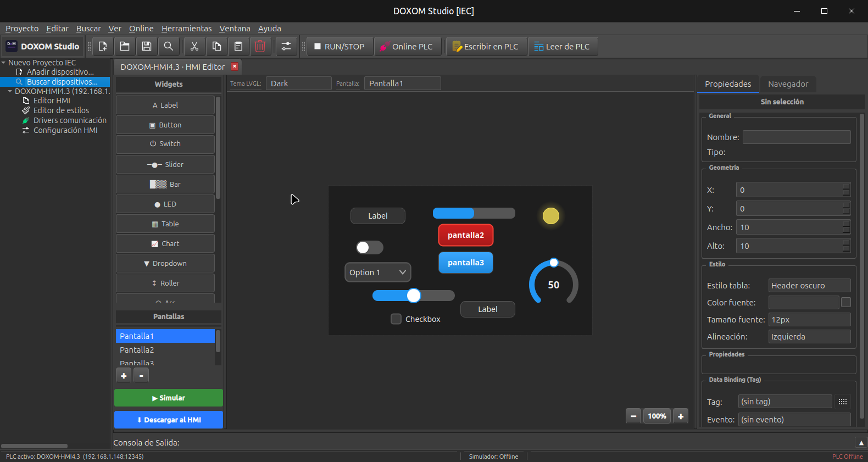Click the blue pantalla3 button on canvas
The width and height of the screenshot is (868, 462).
click(x=466, y=263)
